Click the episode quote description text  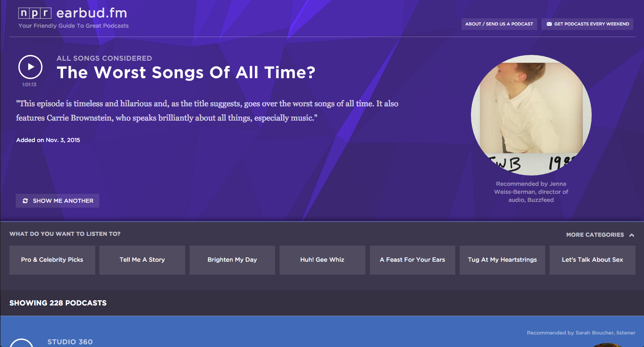click(207, 111)
